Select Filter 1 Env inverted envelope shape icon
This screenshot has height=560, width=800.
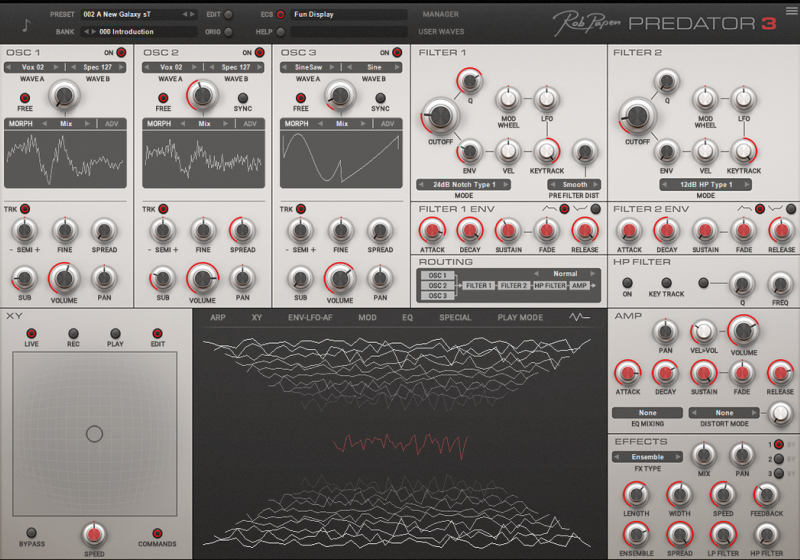coord(580,209)
